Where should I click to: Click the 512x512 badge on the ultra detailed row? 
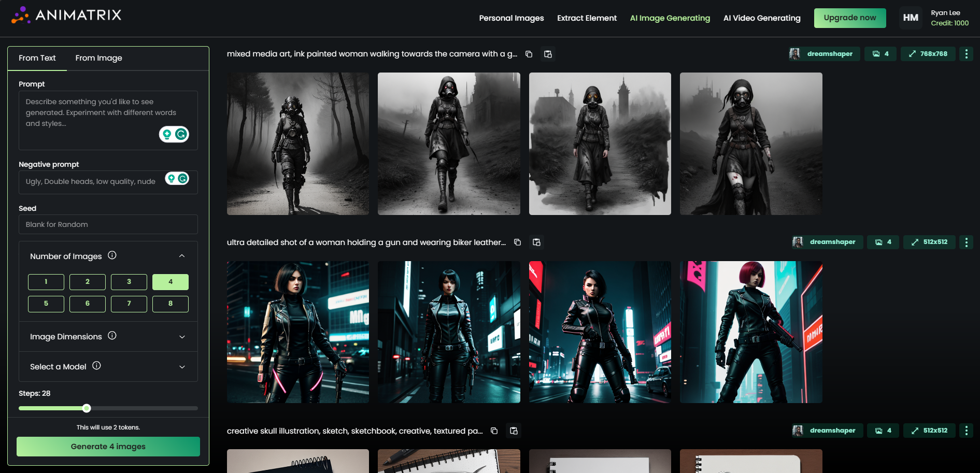[930, 242]
